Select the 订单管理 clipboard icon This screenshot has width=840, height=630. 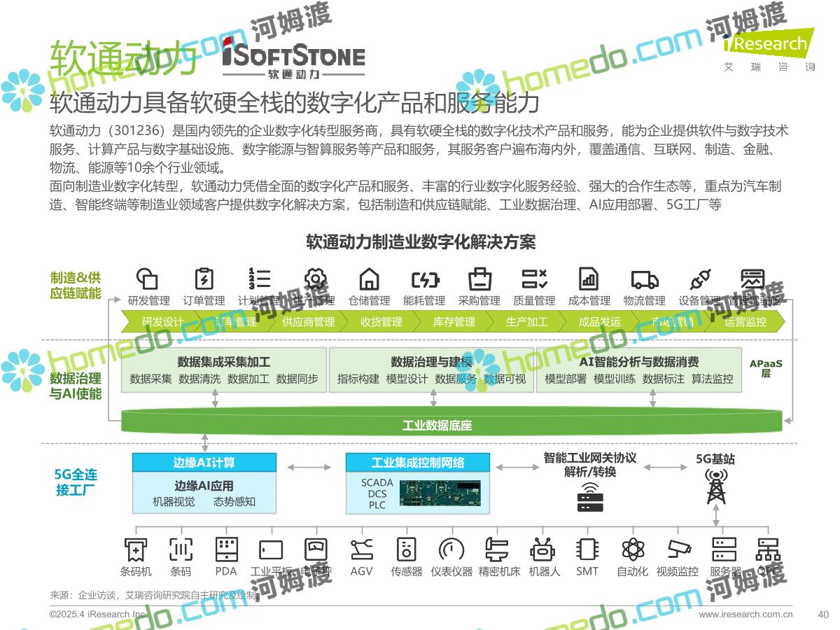click(x=204, y=279)
